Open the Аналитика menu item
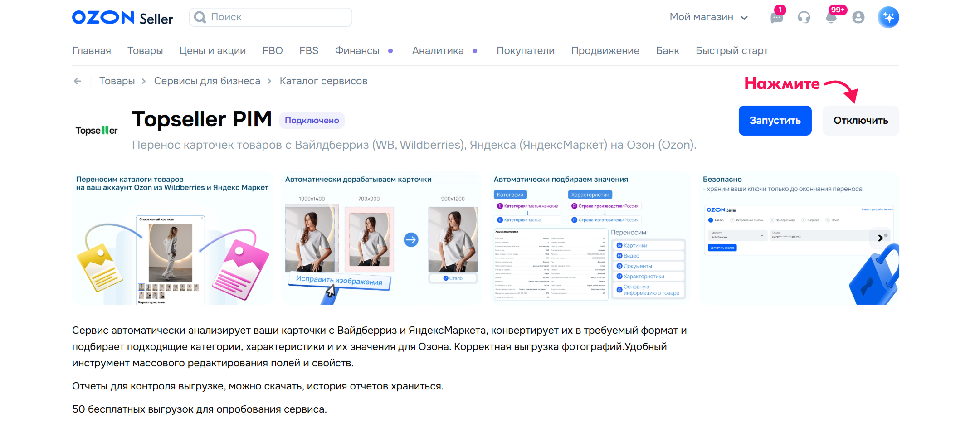Viewport: 980px width, 433px height. point(438,51)
